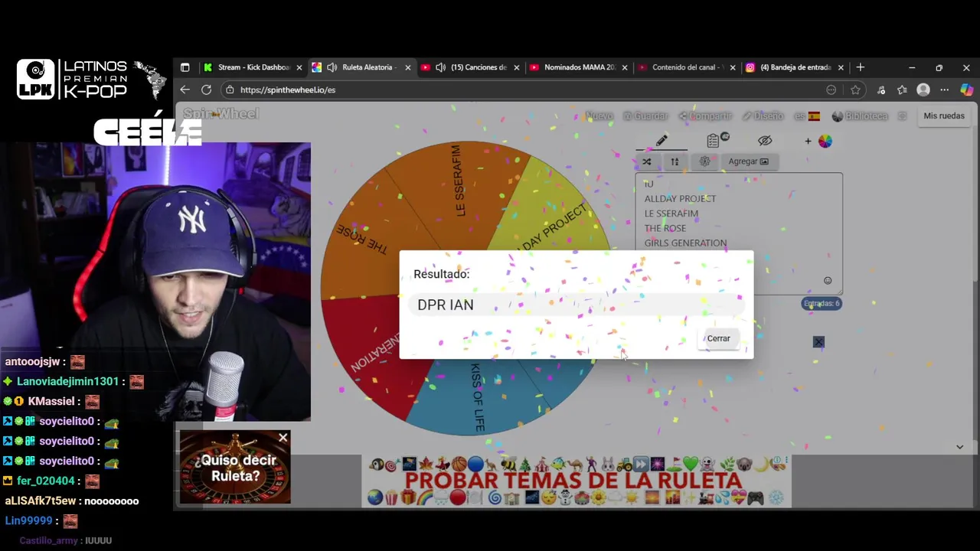Open a new browser tab

click(861, 67)
